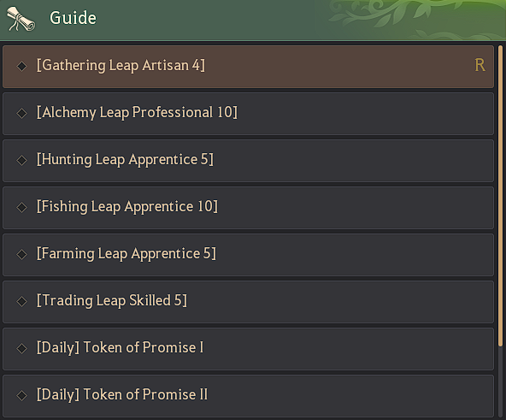
Task: Open the Daily Token of Promise II quest
Action: pyautogui.click(x=248, y=396)
